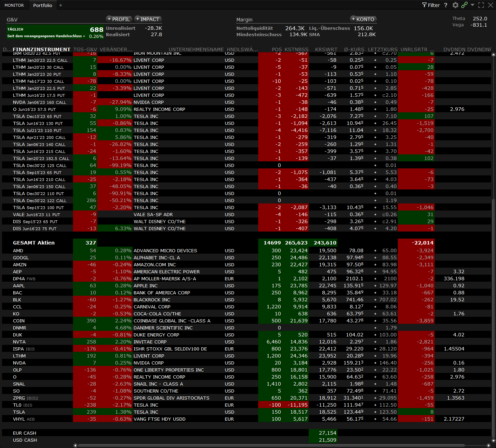496x448 pixels.
Task: Open settings via the gear icon
Action: pos(455,5)
